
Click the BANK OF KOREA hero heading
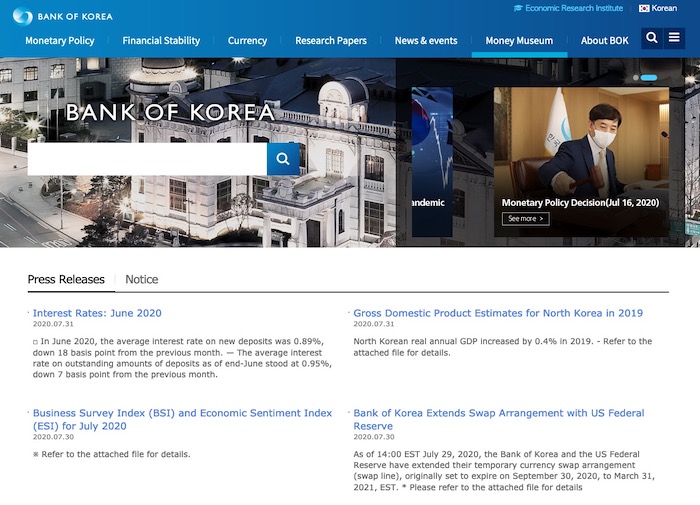[x=170, y=112]
